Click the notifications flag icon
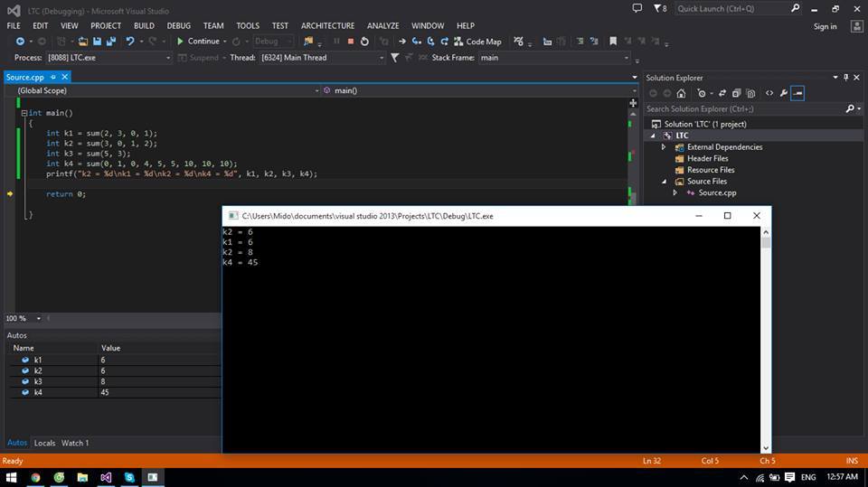Viewport: 868px width, 487px height. [x=657, y=8]
